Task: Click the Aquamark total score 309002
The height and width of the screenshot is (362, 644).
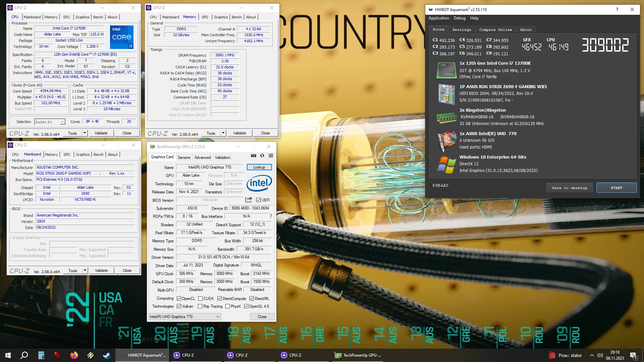Action: [x=605, y=45]
